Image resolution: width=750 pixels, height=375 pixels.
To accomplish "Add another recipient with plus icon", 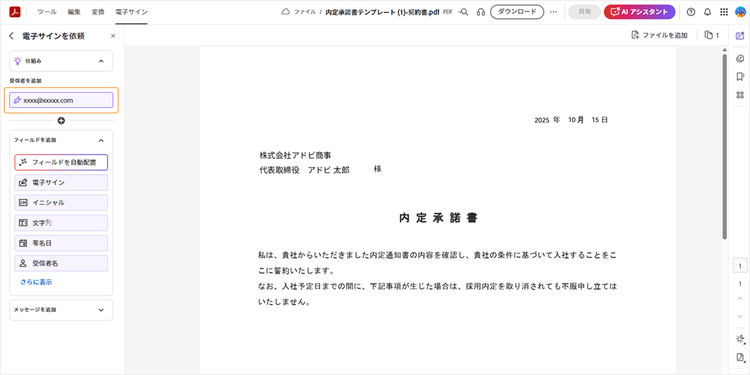I will pos(61,121).
